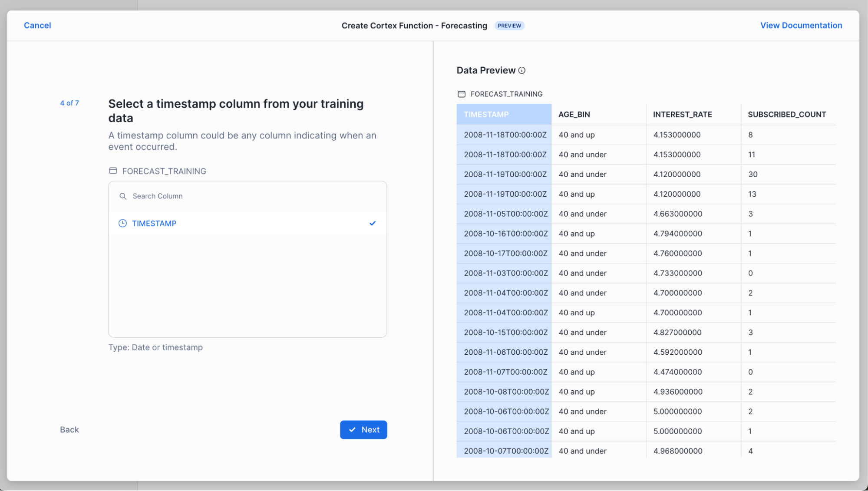Click the TIMESTAMP column header in preview
Screen dimensions: 868x491
[x=486, y=115]
